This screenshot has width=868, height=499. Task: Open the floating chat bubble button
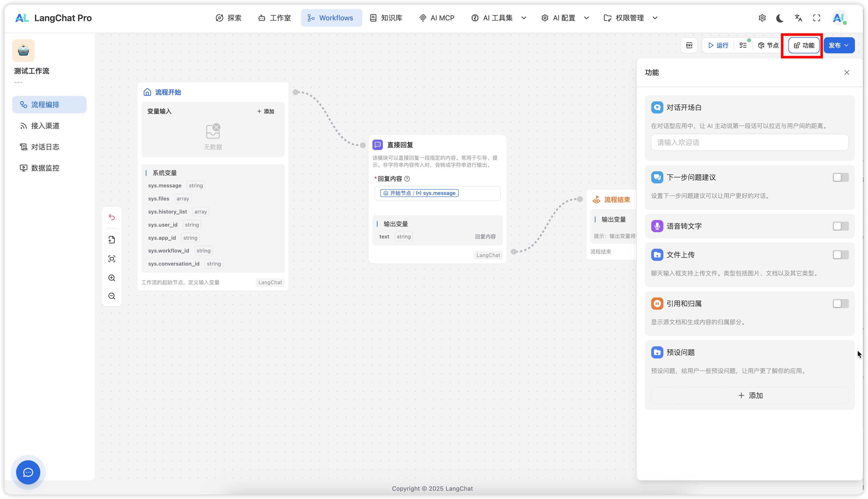(28, 472)
